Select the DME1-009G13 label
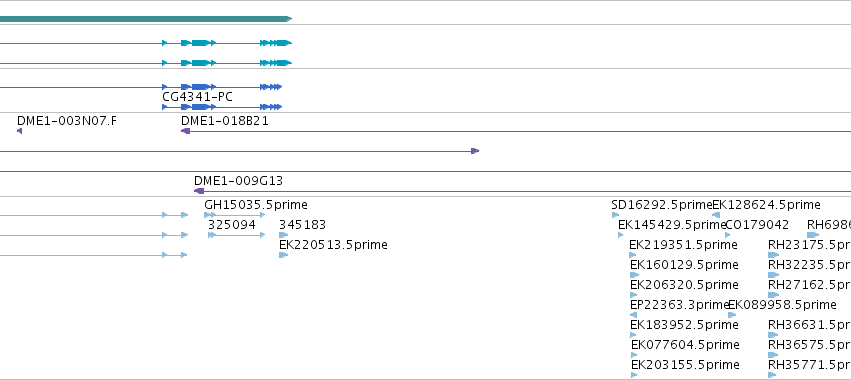 point(238,181)
